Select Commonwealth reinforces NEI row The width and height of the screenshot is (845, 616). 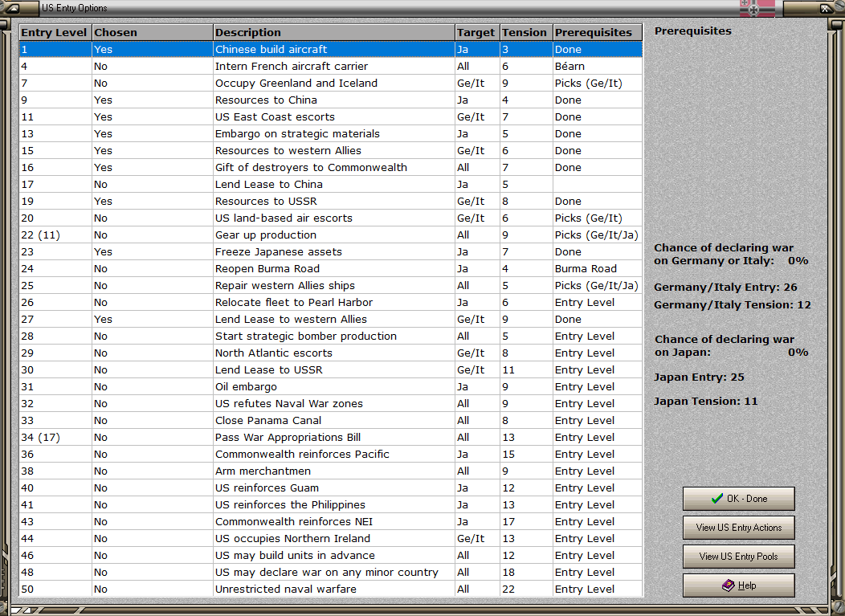point(331,522)
